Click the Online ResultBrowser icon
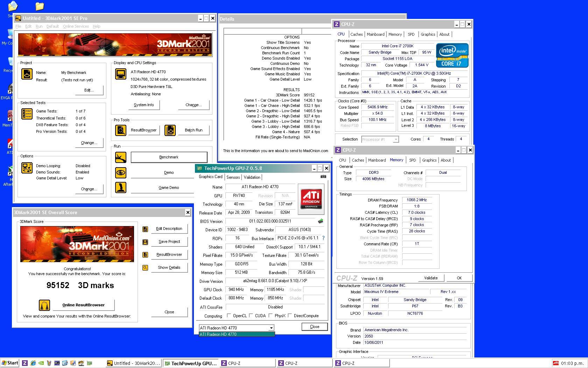 click(44, 305)
